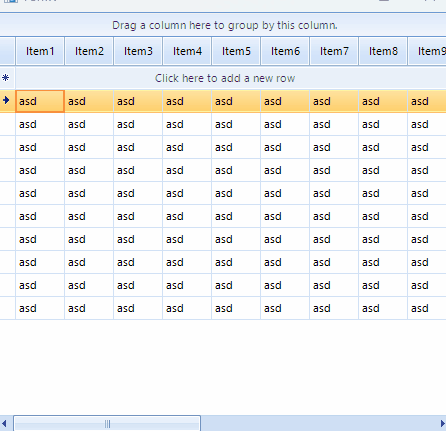The width and height of the screenshot is (446, 431).
Task: Click the Item4 column header
Action: tap(187, 51)
